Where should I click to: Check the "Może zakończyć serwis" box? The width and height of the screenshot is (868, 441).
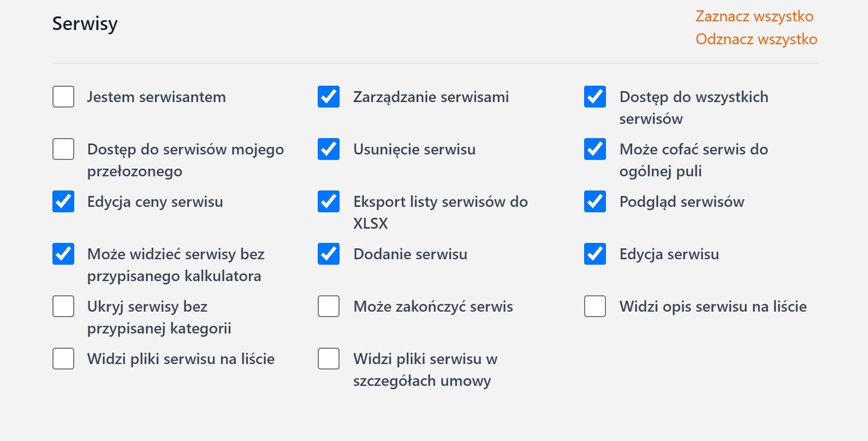click(329, 306)
